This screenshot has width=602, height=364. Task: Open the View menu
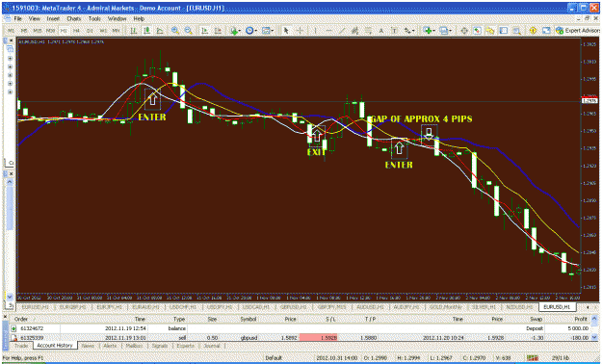tap(34, 18)
